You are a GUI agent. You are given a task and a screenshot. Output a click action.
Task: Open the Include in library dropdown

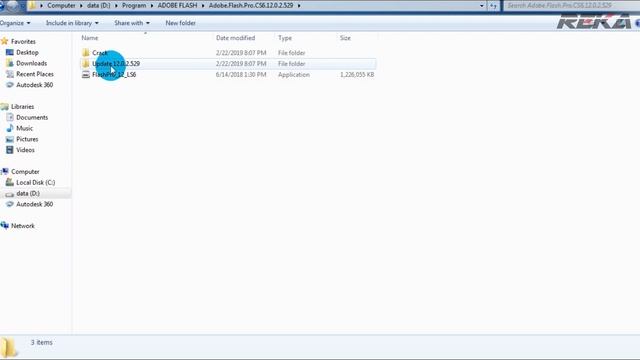pos(72,23)
